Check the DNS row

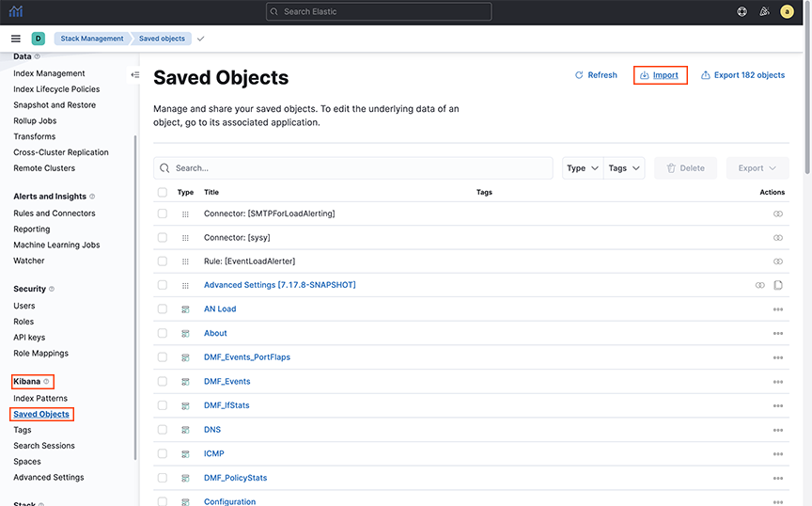tap(163, 430)
